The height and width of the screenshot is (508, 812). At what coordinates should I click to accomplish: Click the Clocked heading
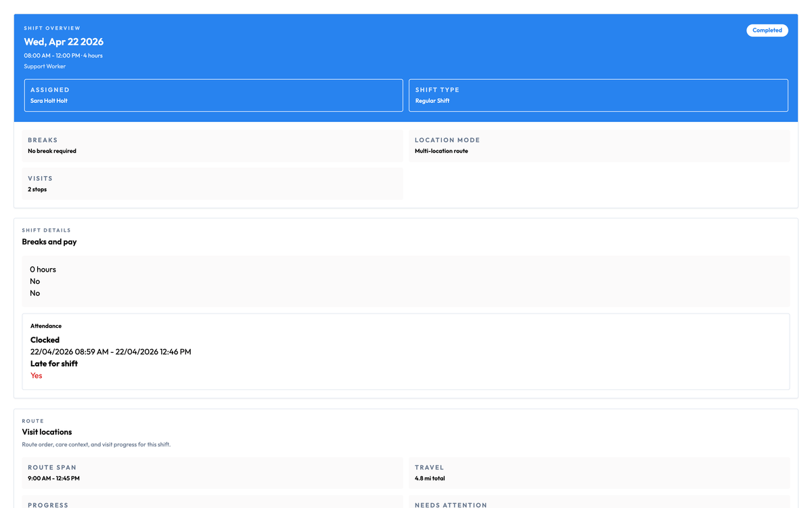pos(45,340)
